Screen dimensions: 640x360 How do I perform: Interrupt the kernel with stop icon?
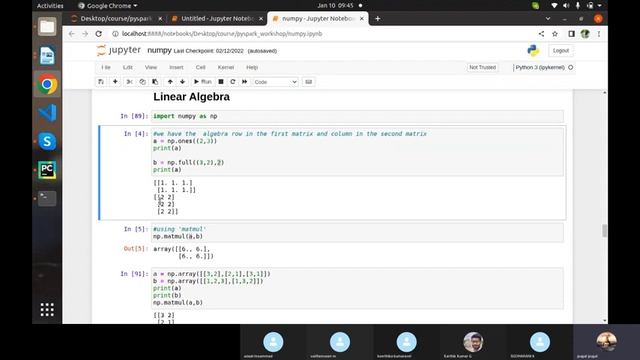tap(221, 82)
